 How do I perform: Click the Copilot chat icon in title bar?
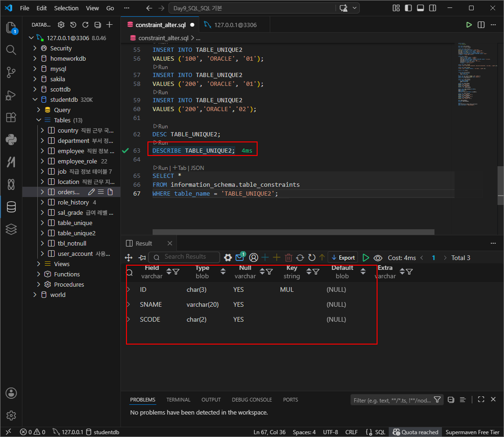pos(343,8)
